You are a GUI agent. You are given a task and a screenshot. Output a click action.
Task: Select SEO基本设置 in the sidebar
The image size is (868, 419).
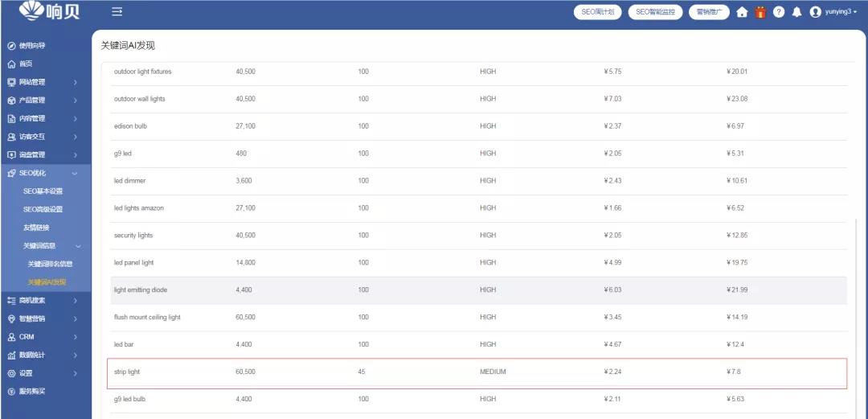tap(43, 191)
